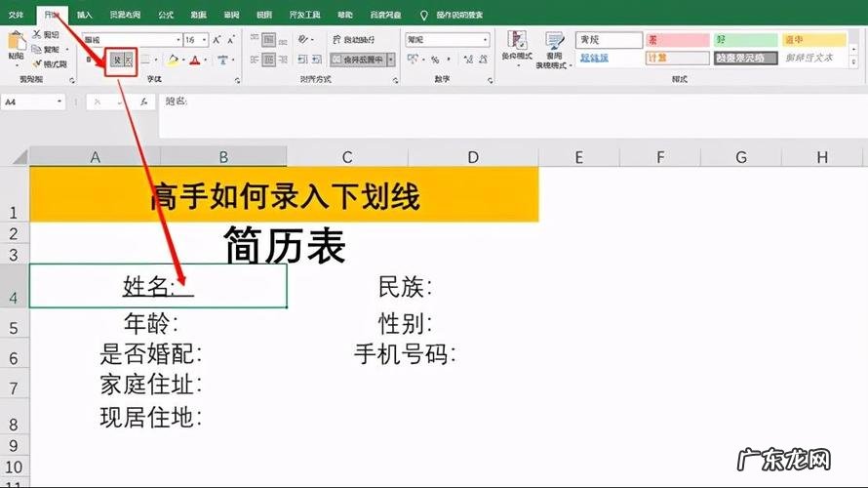This screenshot has width=868, height=488.
Task: Expand the Merge & Center dropdown arrow
Action: click(392, 60)
